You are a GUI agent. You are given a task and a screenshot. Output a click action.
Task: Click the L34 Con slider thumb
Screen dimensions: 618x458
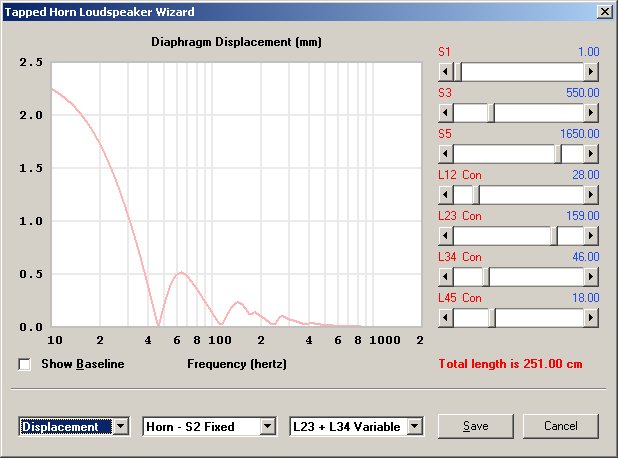(x=486, y=277)
